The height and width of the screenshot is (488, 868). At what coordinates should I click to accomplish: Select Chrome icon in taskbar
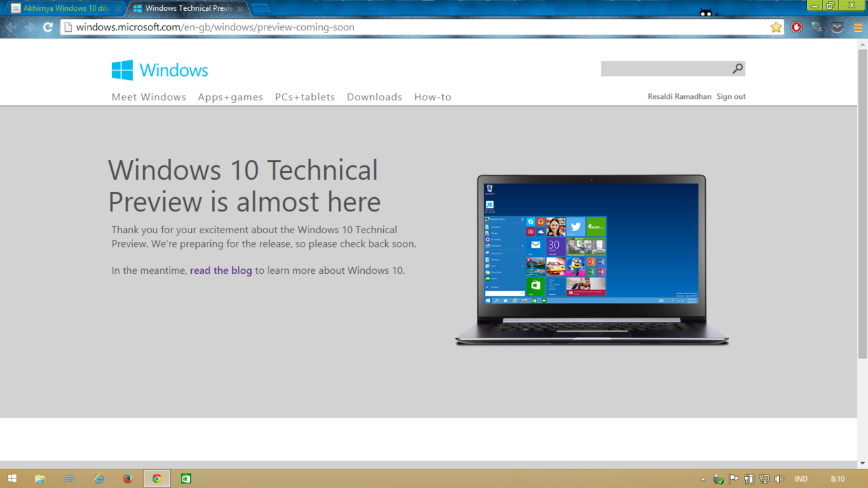[x=157, y=479]
